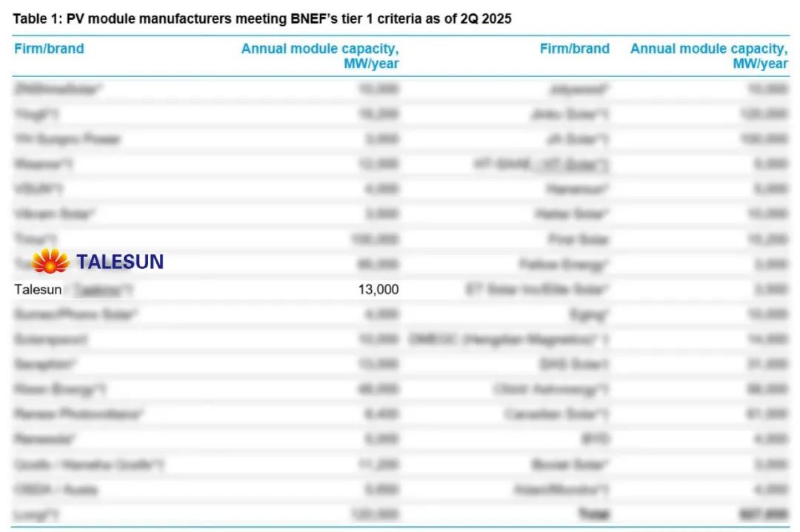Screen dimensions: 800x532
Task: Select the Talesun firm name cell
Action: tap(38, 290)
